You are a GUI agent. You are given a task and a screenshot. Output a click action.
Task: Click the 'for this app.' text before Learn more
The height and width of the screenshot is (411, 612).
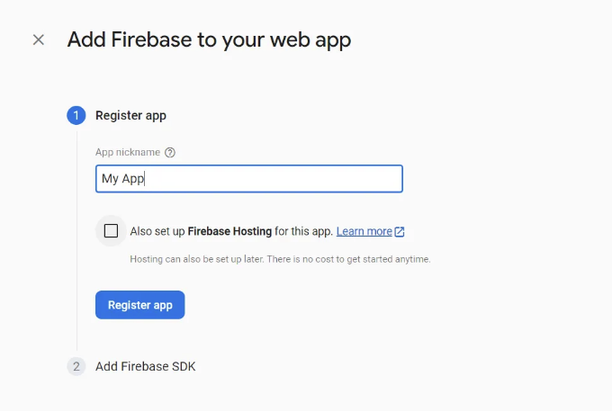point(304,231)
